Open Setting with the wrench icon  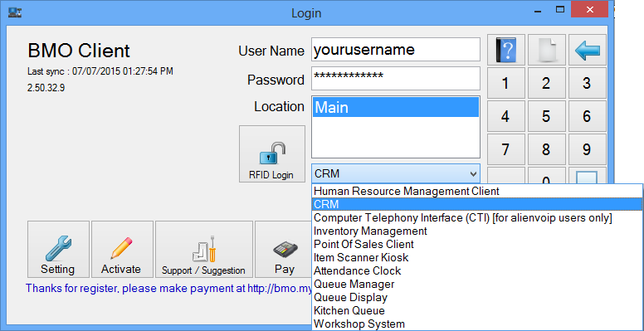(x=58, y=249)
